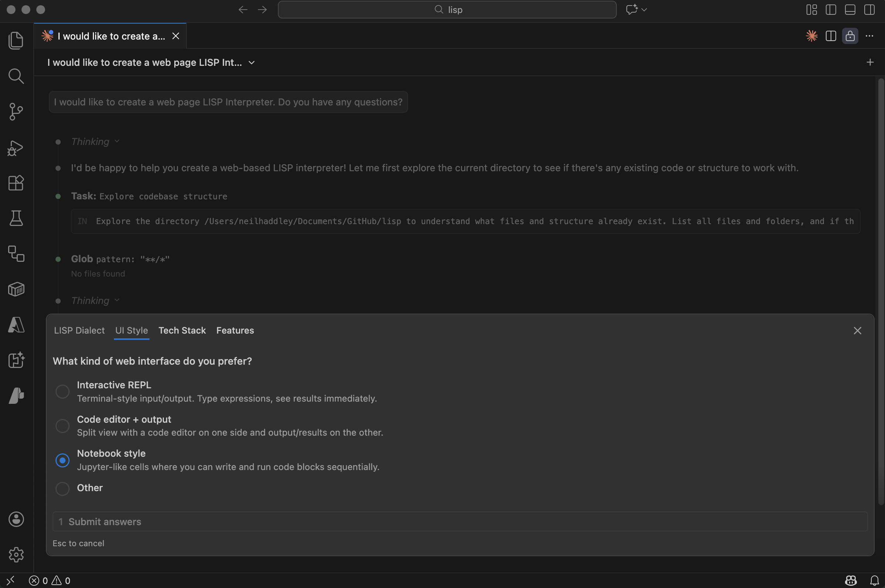Open the Explorer view in the sidebar

(16, 41)
